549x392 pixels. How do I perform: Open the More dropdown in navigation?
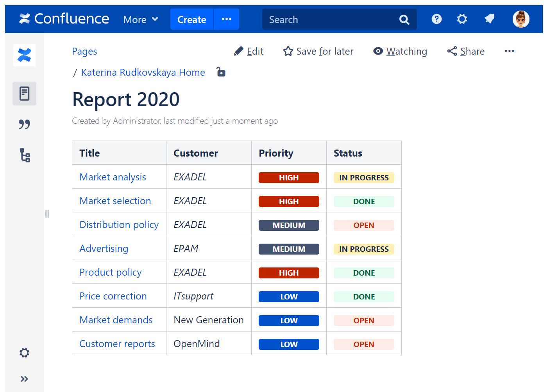click(x=140, y=19)
